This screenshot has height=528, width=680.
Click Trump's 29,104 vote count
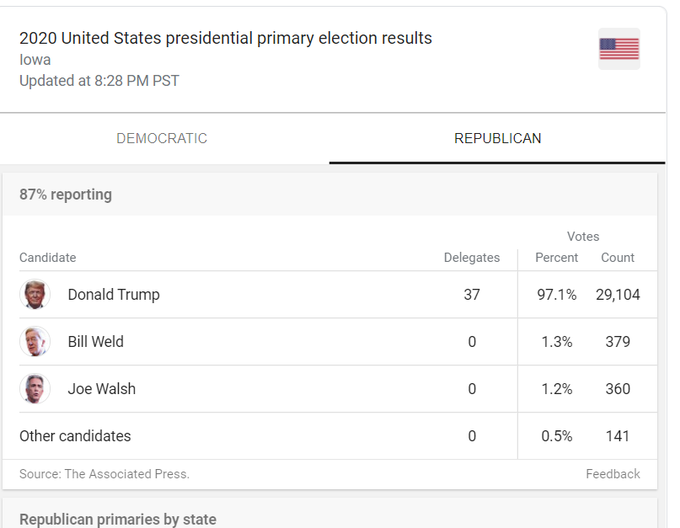click(616, 295)
